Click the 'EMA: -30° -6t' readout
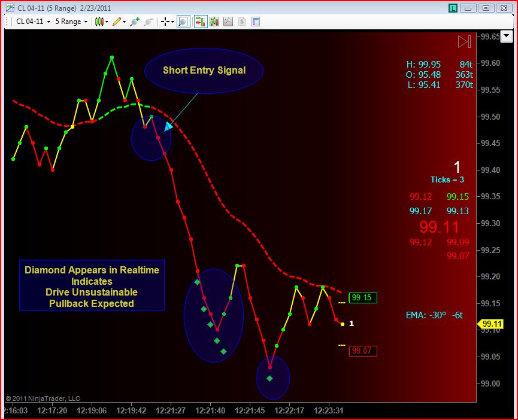This screenshot has height=420, width=518. (x=434, y=315)
